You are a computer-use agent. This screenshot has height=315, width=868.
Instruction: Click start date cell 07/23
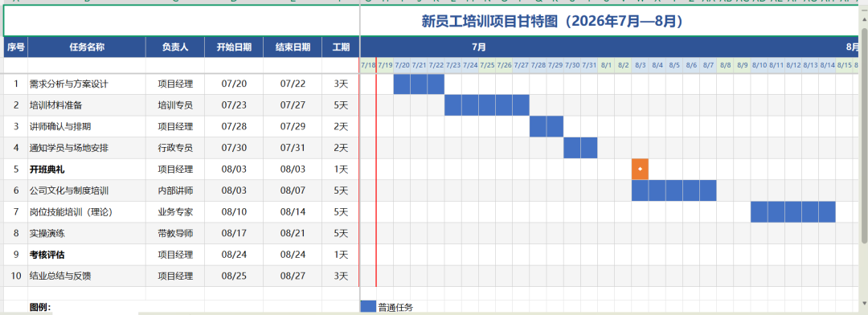pos(234,105)
